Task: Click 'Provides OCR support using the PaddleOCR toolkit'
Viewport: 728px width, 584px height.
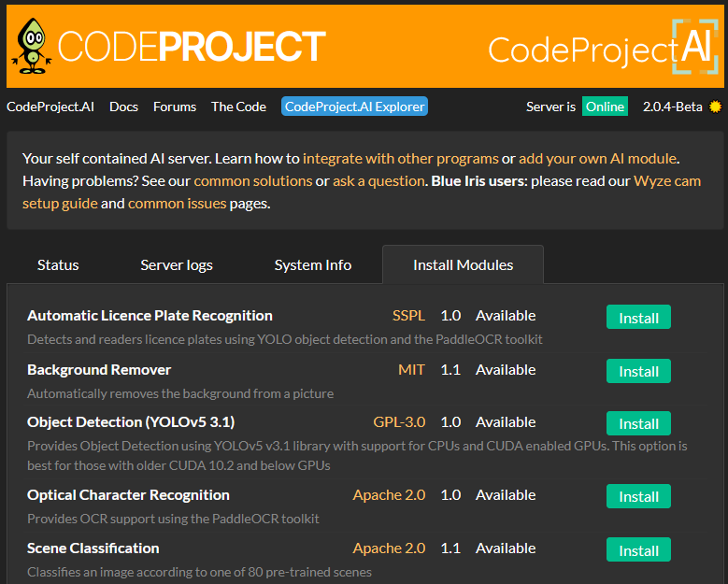Action: click(x=173, y=519)
